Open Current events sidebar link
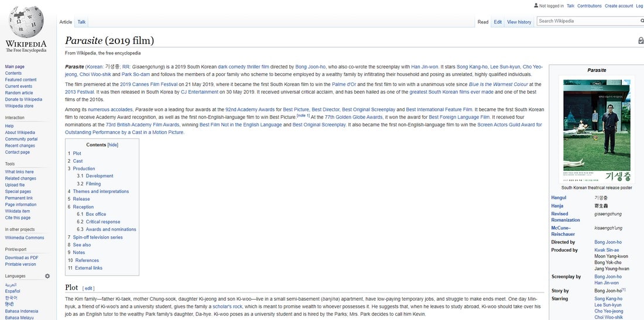Viewport: 644px width, 320px height. (19, 86)
